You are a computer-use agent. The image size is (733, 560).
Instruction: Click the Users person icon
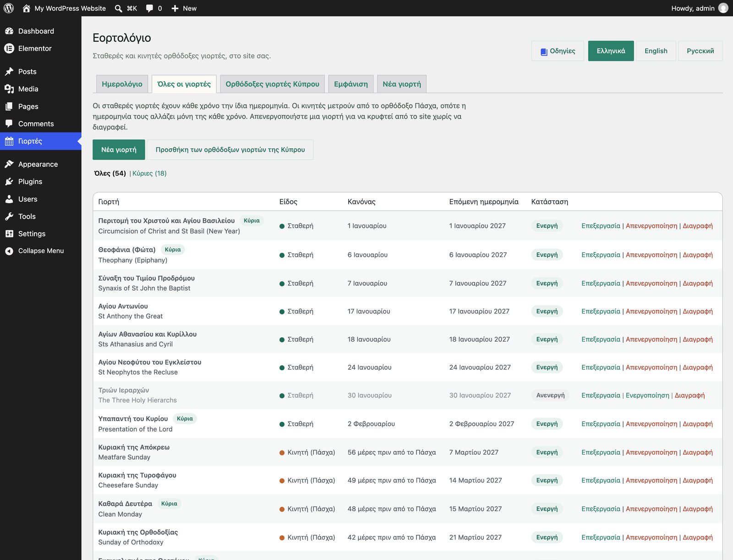9,199
